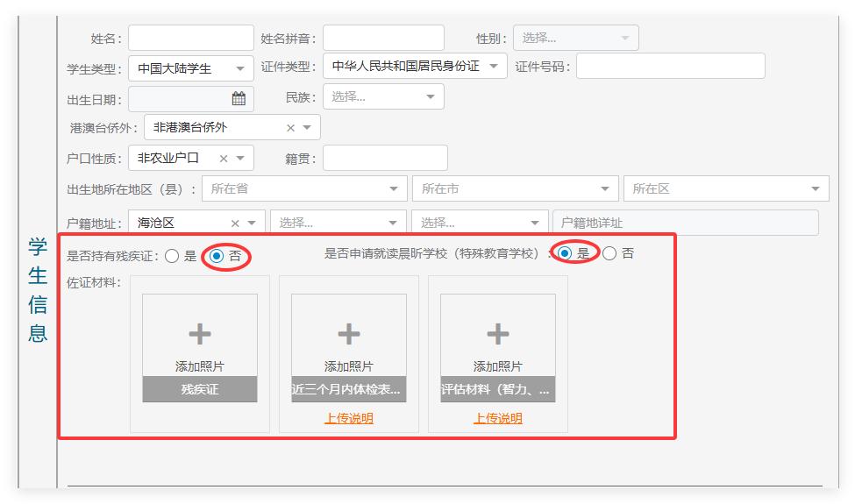Clear the 海沧区 selection with X
The image size is (855, 504).
tap(235, 224)
